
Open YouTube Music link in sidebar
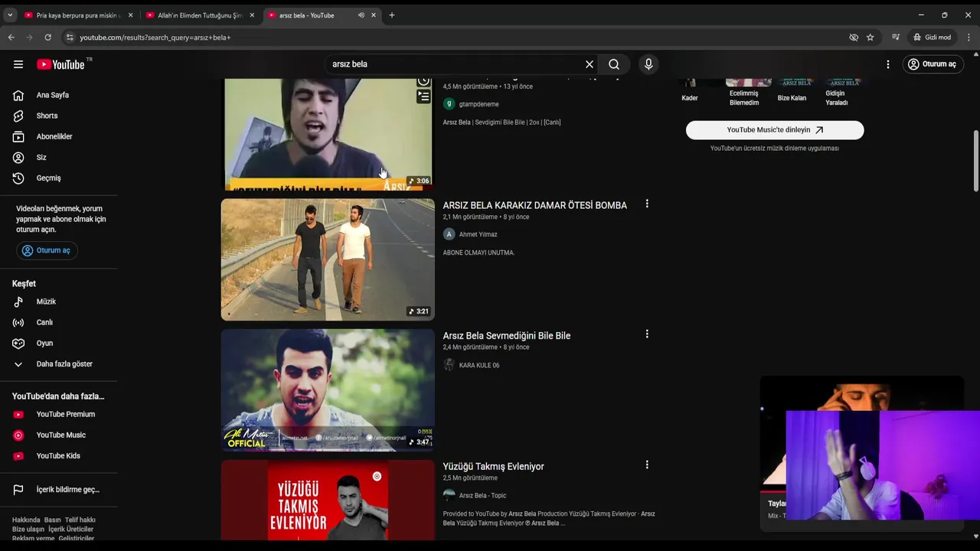point(59,435)
